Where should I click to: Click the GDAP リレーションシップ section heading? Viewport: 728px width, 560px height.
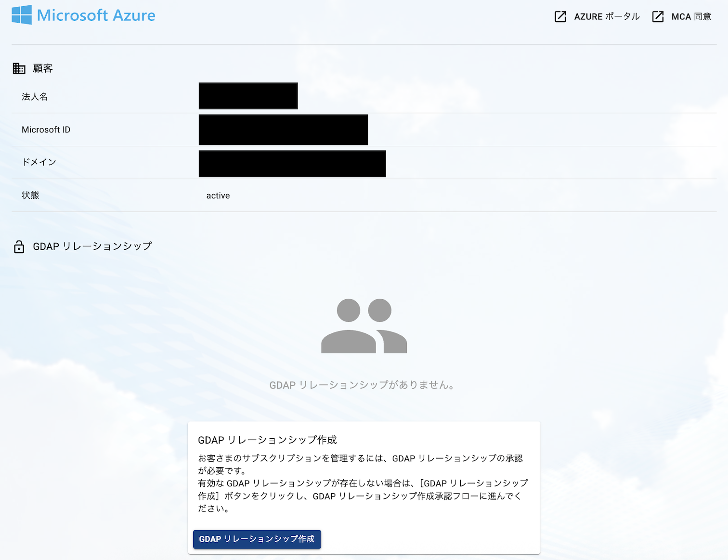pos(92,246)
